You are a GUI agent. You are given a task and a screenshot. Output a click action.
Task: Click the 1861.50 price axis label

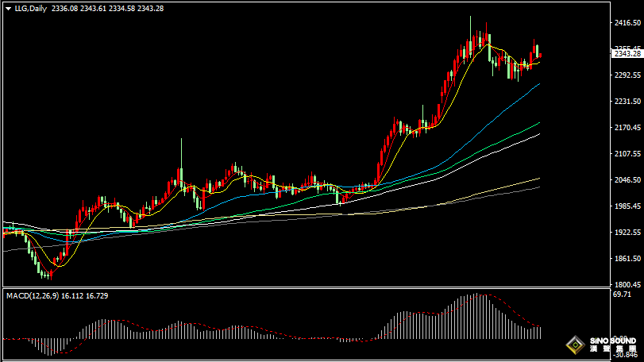click(627, 260)
